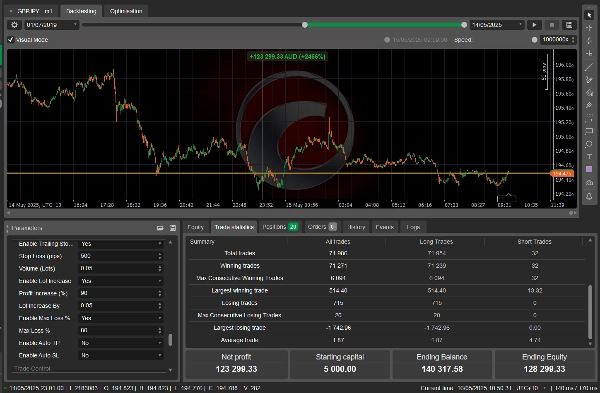The height and width of the screenshot is (393, 600).
Task: Switch to the Optimization tab
Action: tap(126, 11)
